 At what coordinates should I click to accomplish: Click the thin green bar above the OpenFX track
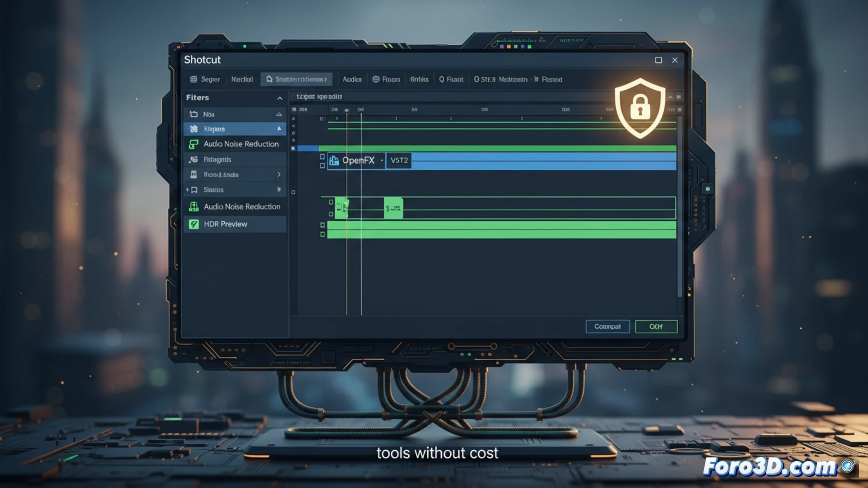497,148
